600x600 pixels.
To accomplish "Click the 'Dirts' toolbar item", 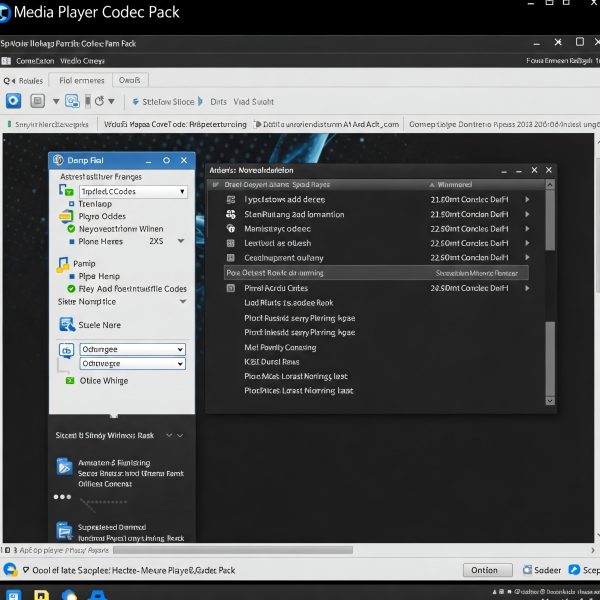I will pos(218,102).
